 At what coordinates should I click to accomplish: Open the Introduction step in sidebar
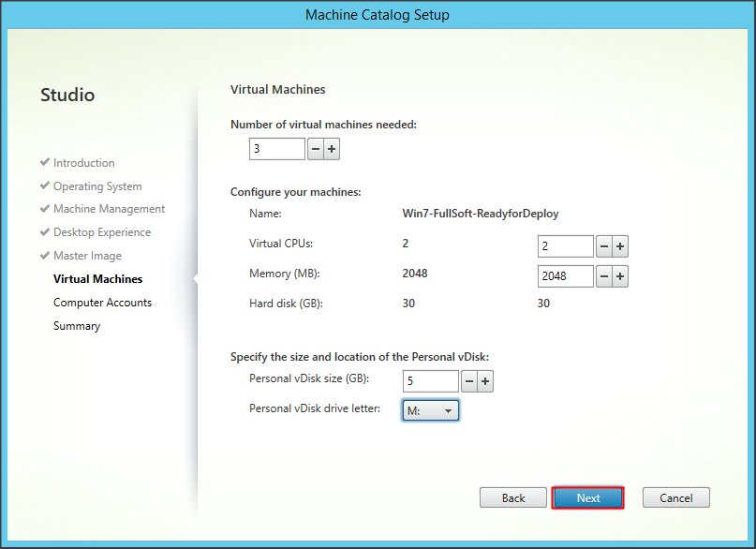coord(83,163)
